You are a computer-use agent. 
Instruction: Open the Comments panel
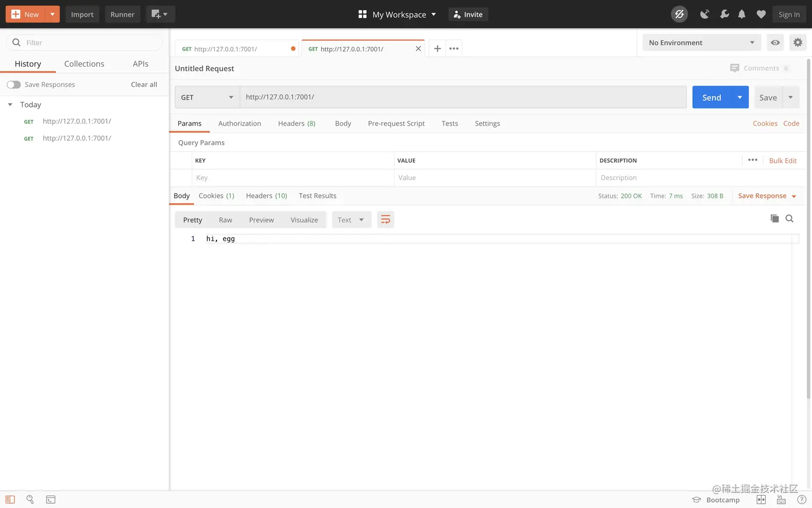[x=759, y=68]
